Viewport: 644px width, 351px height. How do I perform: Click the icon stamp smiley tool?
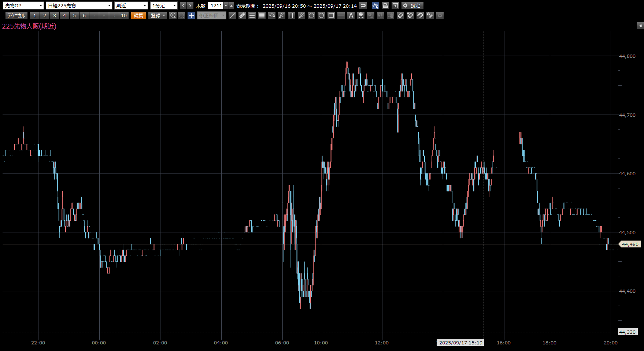[x=361, y=15]
